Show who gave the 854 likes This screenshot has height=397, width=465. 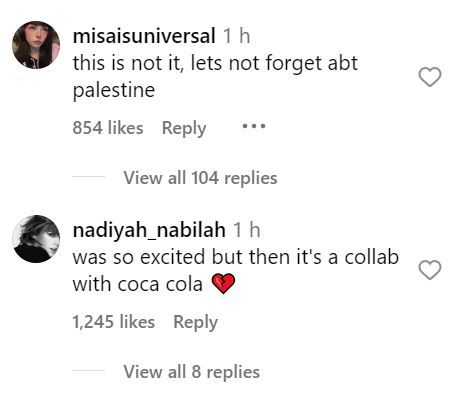point(108,128)
